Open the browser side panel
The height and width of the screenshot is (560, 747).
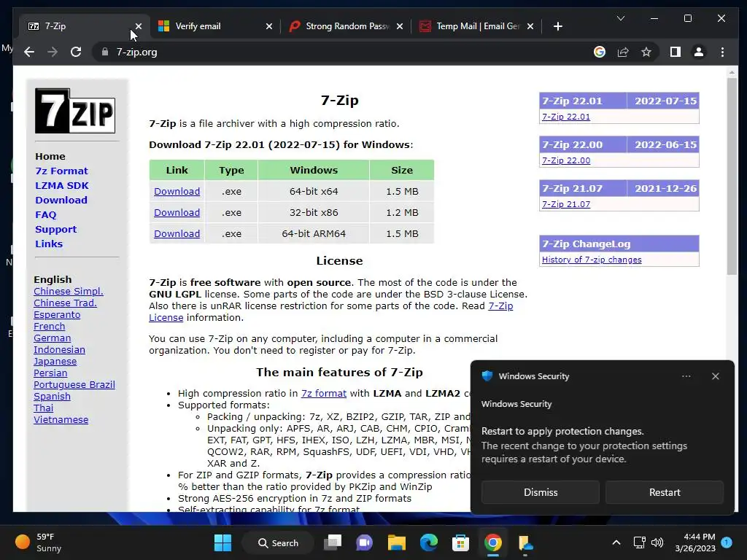click(x=675, y=52)
